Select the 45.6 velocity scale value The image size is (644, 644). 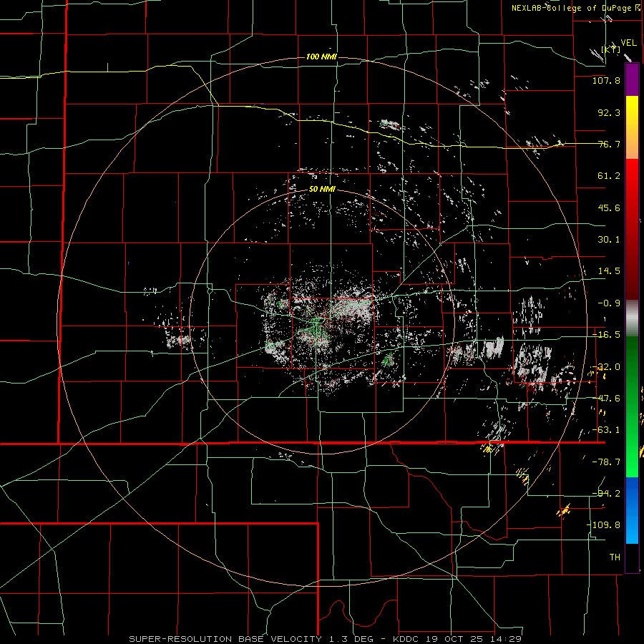[x=609, y=208]
